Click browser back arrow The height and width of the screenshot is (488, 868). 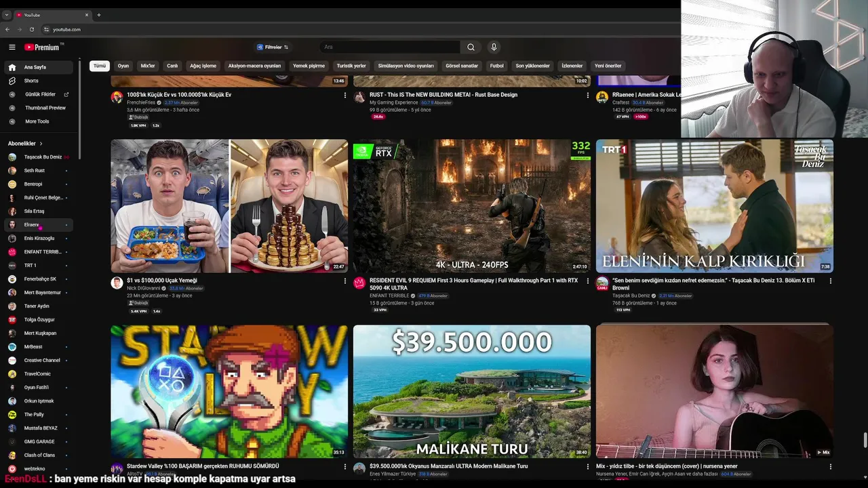(x=7, y=29)
